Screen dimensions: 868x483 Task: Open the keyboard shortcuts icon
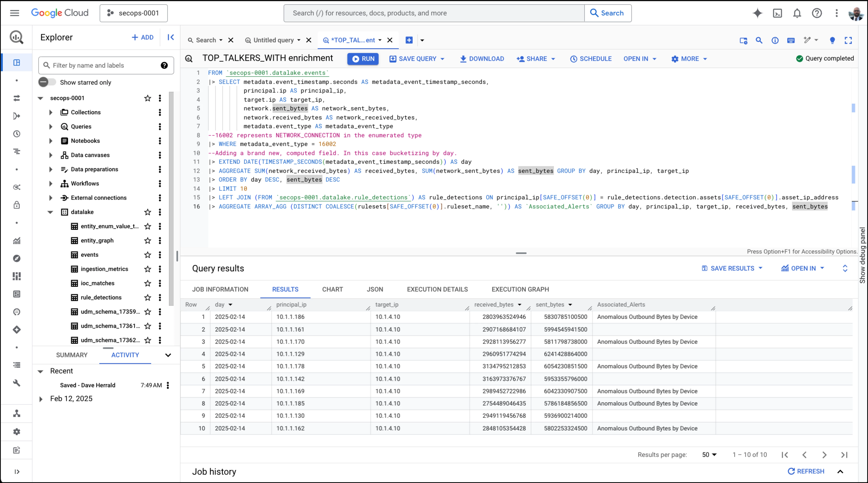791,40
